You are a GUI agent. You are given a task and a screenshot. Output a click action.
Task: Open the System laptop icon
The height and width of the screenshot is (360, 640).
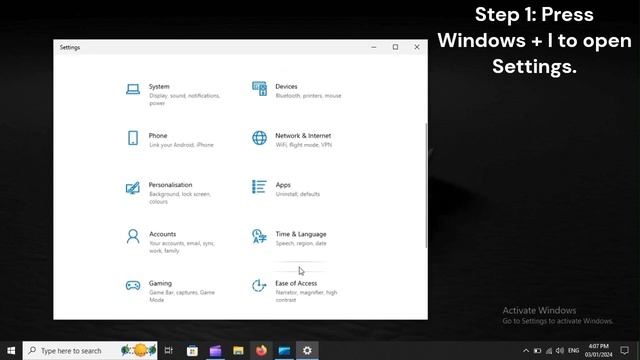pos(133,89)
